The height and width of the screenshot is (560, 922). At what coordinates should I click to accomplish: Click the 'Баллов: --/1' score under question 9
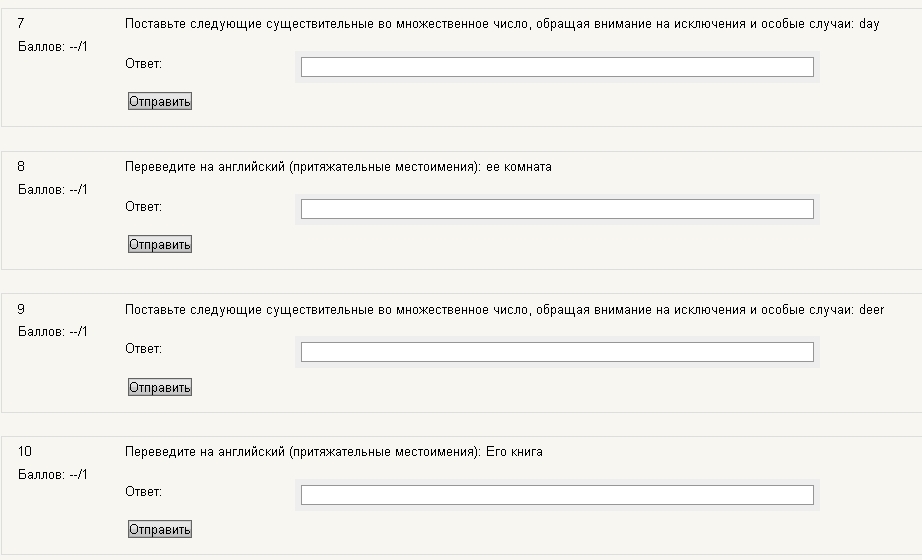53,332
